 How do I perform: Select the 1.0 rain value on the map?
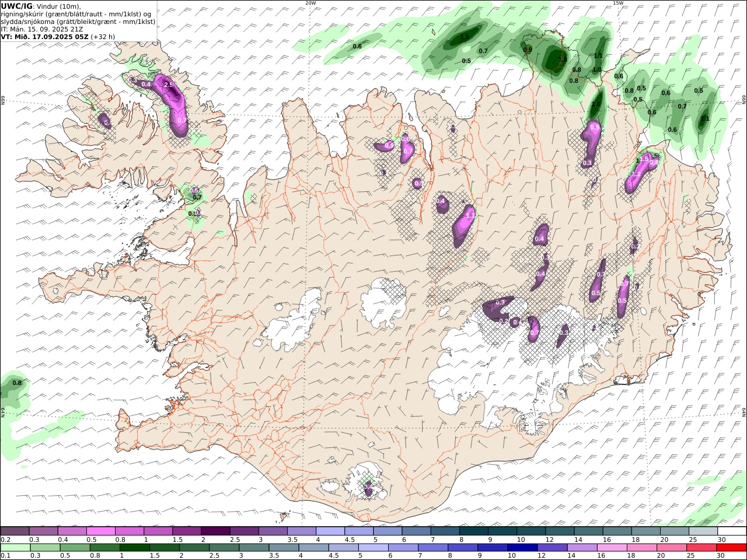[597, 70]
